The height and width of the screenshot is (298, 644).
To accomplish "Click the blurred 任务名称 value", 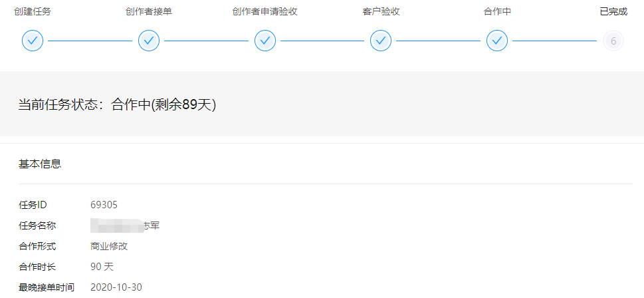I will [x=125, y=225].
